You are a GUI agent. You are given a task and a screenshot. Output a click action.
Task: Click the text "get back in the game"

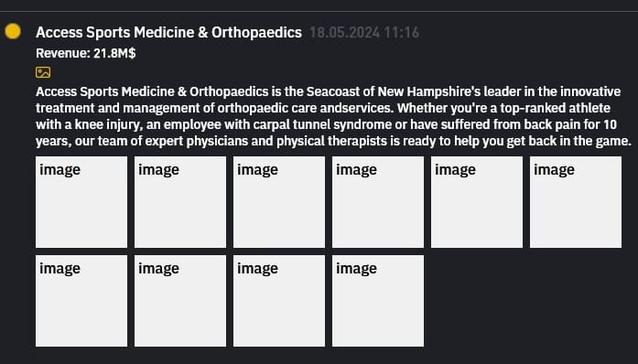point(568,141)
